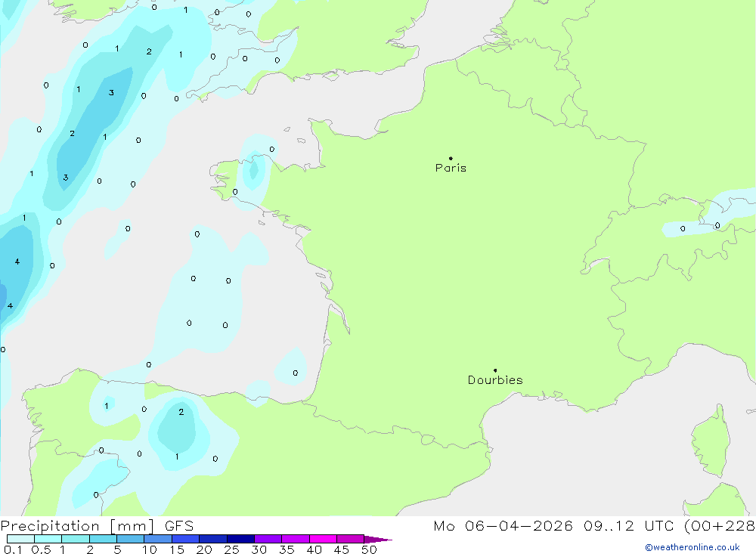The width and height of the screenshot is (756, 554).
Task: Click the legend scale value 40
Action: click(x=314, y=549)
